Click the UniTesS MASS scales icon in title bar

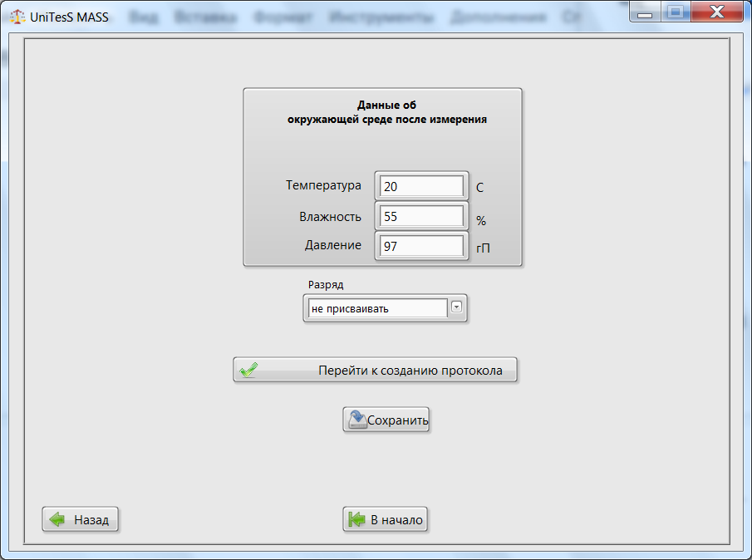17,17
